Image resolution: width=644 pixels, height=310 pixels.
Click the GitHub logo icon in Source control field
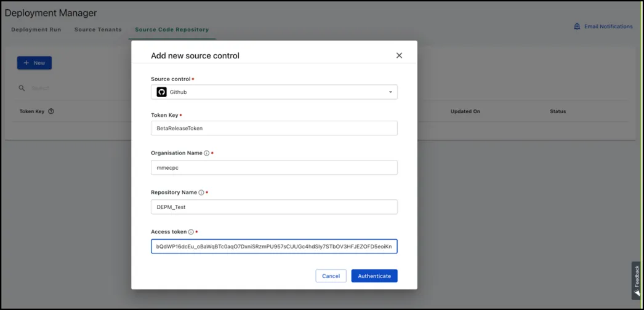[161, 92]
